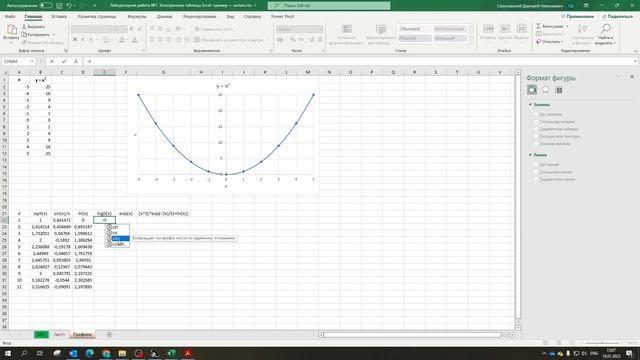Click the zoom slider in the status bar
640x360 pixels.
coord(602,343)
